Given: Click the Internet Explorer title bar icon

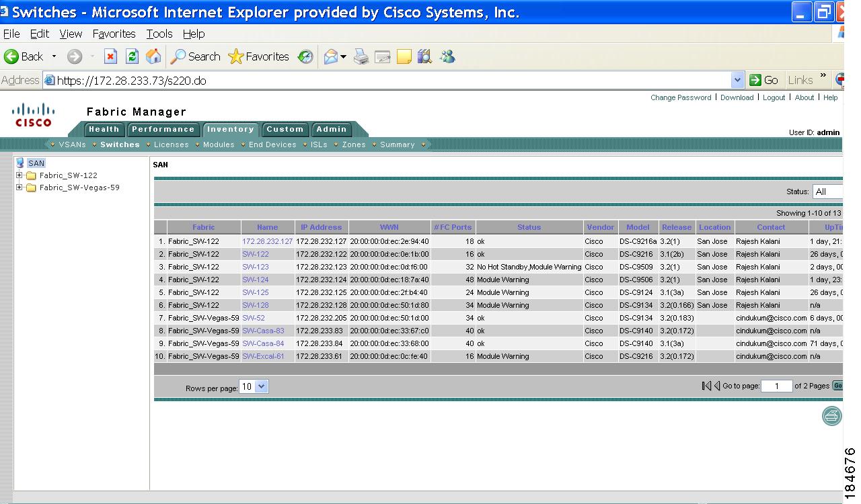Looking at the screenshot, I should click(5, 11).
